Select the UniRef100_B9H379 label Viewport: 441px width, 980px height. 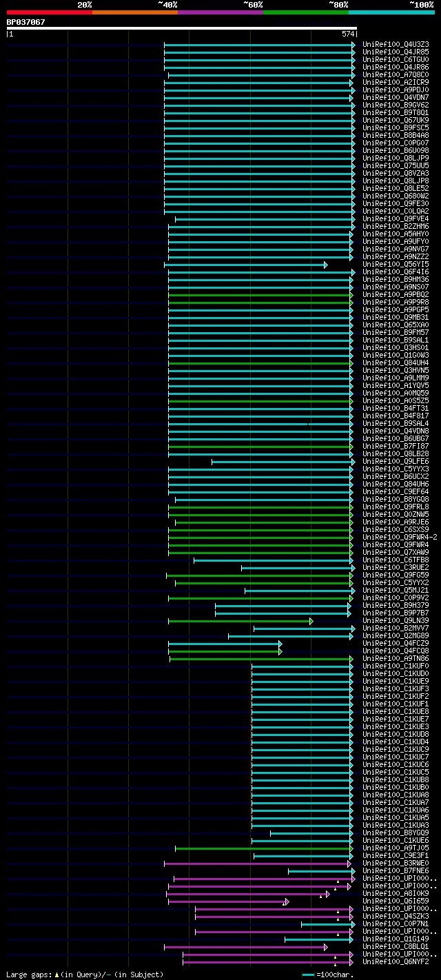396,605
